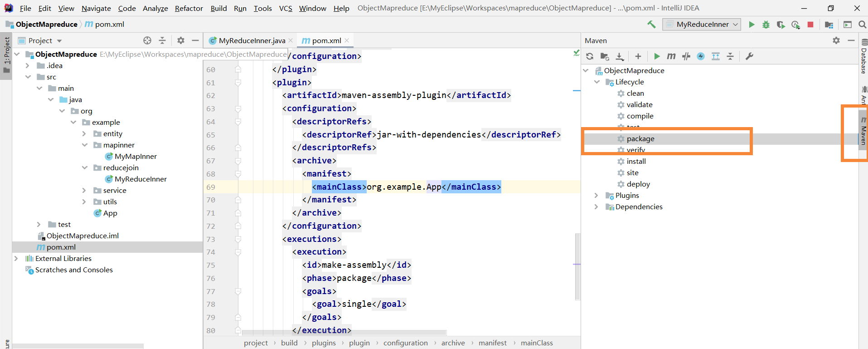This screenshot has height=349, width=868.
Task: Execute Maven goal m icon
Action: tap(671, 56)
